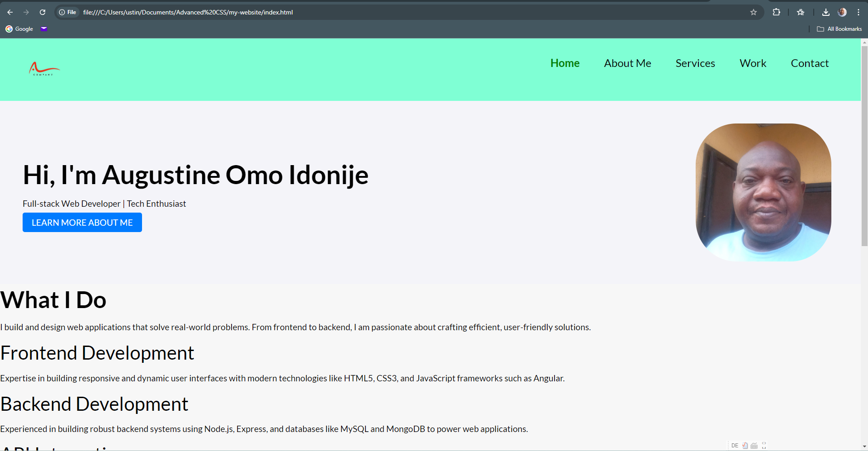The image size is (868, 451).
Task: Click the scrollbar down arrow
Action: click(x=864, y=447)
